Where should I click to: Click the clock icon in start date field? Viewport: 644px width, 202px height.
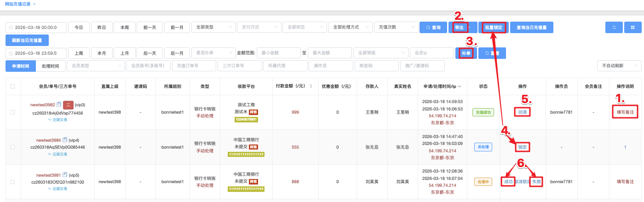11,28
